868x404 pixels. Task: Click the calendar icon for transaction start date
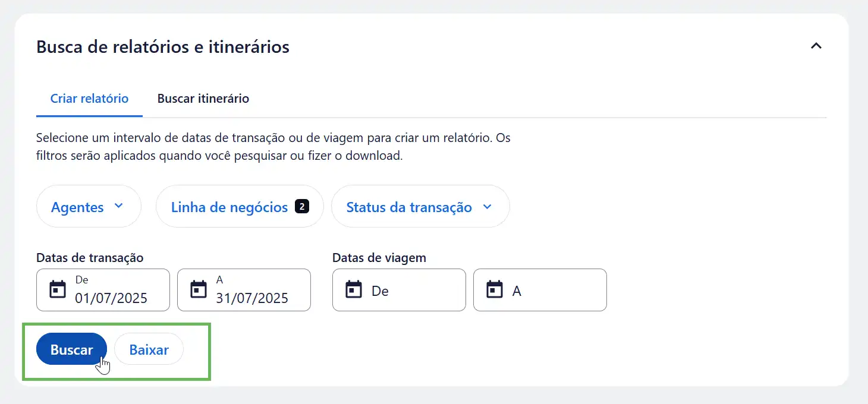[x=58, y=290]
